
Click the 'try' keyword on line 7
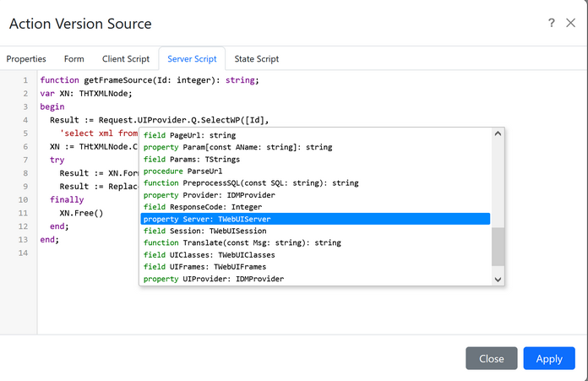point(57,161)
